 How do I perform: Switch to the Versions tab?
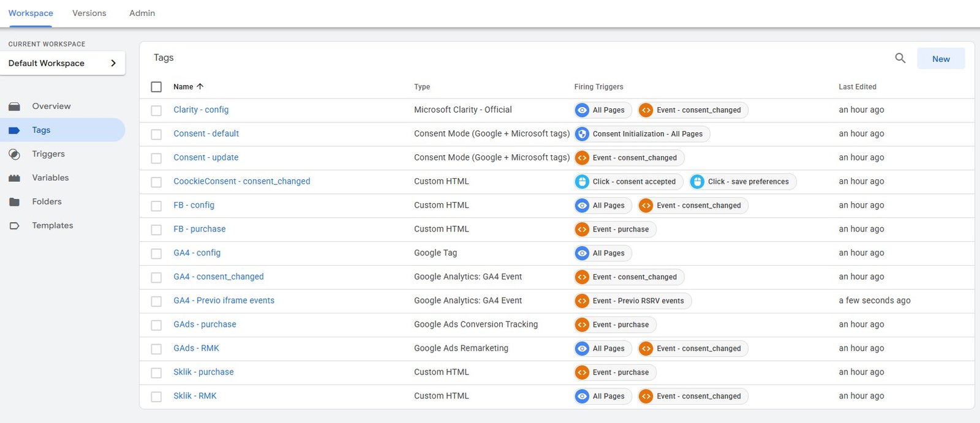click(89, 13)
